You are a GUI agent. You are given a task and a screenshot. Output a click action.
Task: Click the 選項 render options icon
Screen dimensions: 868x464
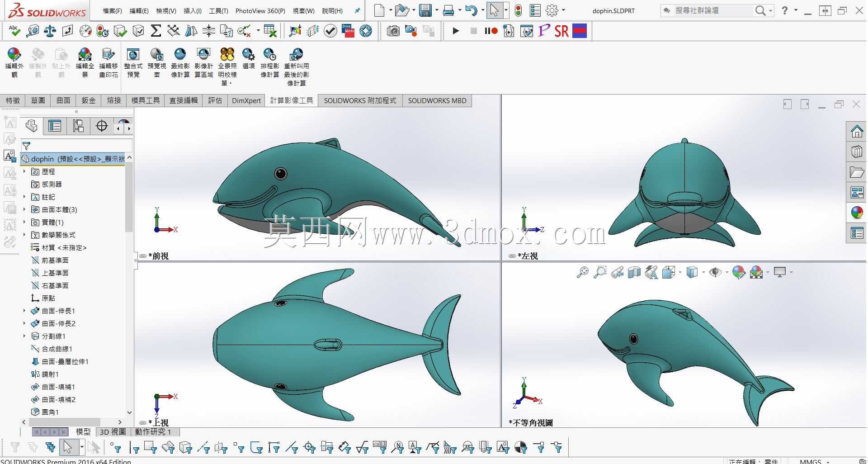[x=248, y=59]
